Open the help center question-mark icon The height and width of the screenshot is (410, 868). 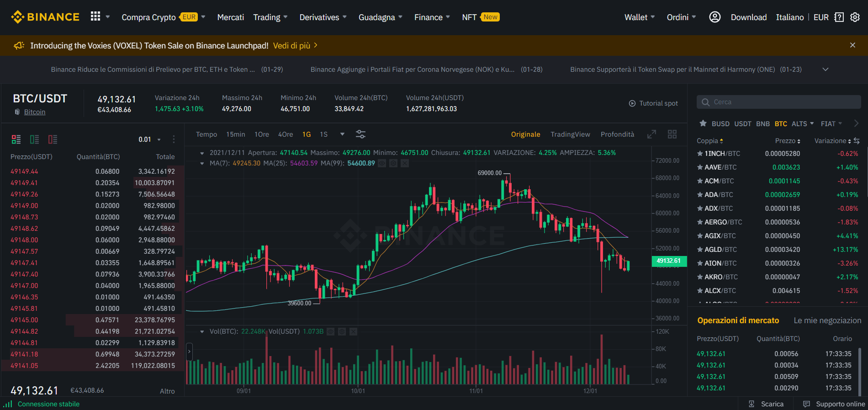(x=839, y=17)
